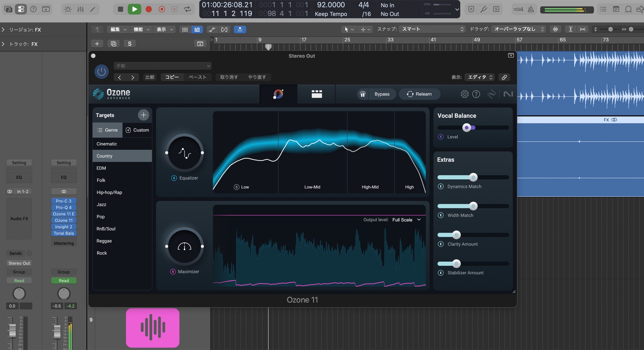Open Ozone settings gear icon
The height and width of the screenshot is (350, 644).
click(464, 94)
